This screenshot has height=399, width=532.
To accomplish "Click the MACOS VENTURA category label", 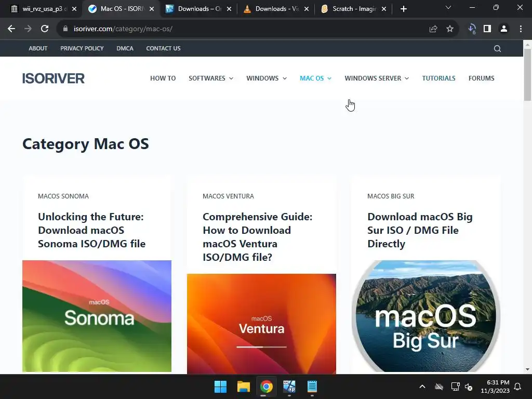I will 228,196.
